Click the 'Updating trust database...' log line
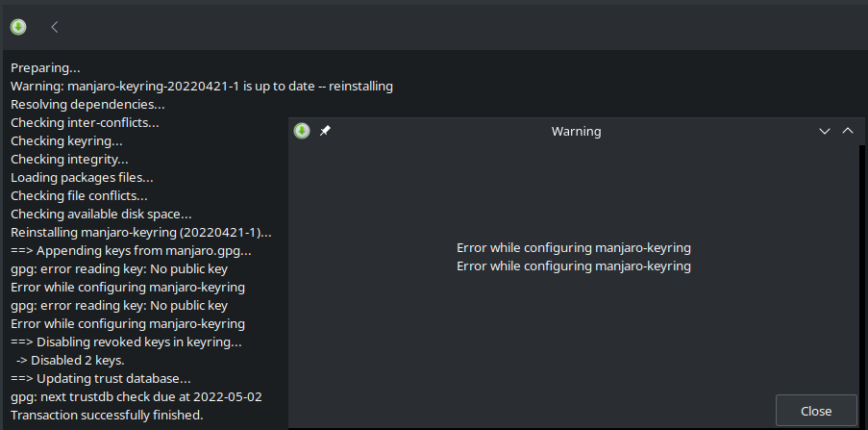 tap(101, 379)
